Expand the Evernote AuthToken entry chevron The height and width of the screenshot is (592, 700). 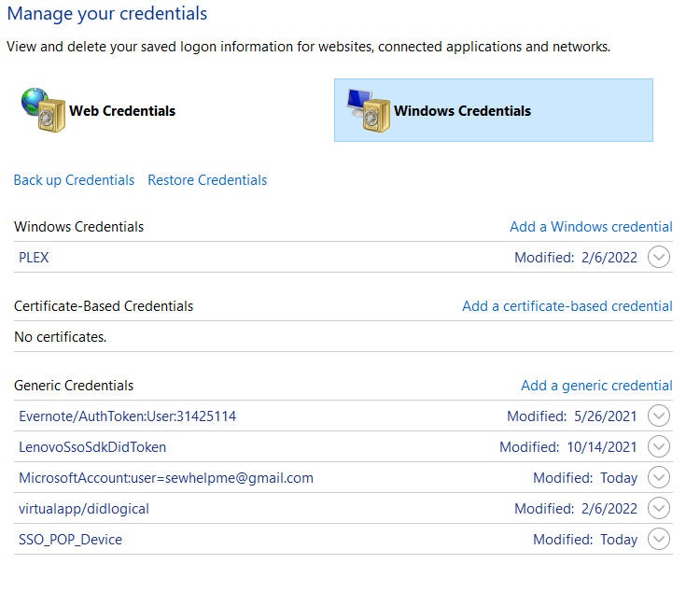point(659,416)
